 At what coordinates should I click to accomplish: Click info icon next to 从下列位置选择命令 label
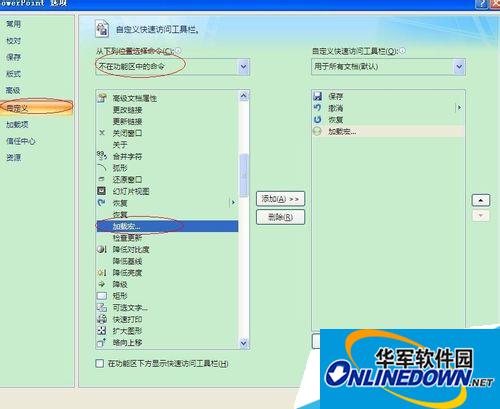coord(178,51)
